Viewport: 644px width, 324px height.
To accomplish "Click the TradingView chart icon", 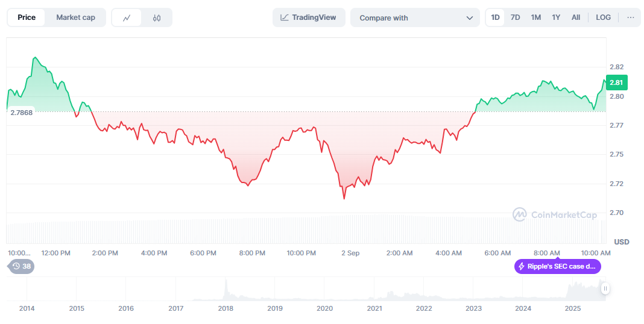I will click(284, 17).
